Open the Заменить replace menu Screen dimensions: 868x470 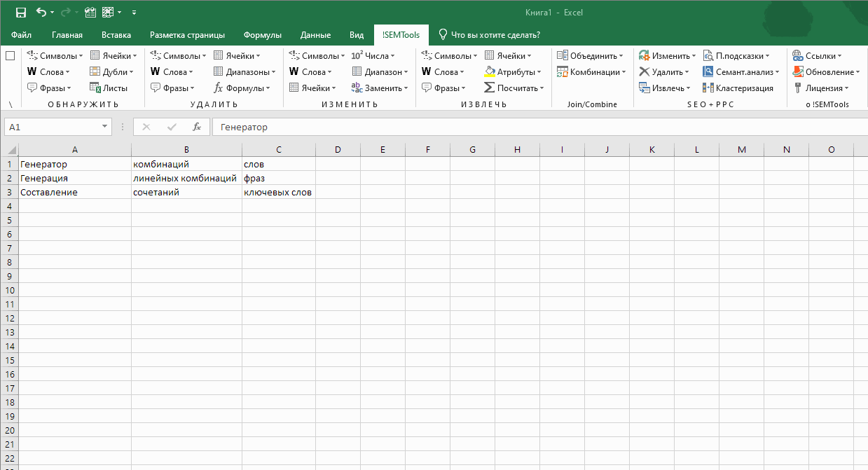point(380,88)
